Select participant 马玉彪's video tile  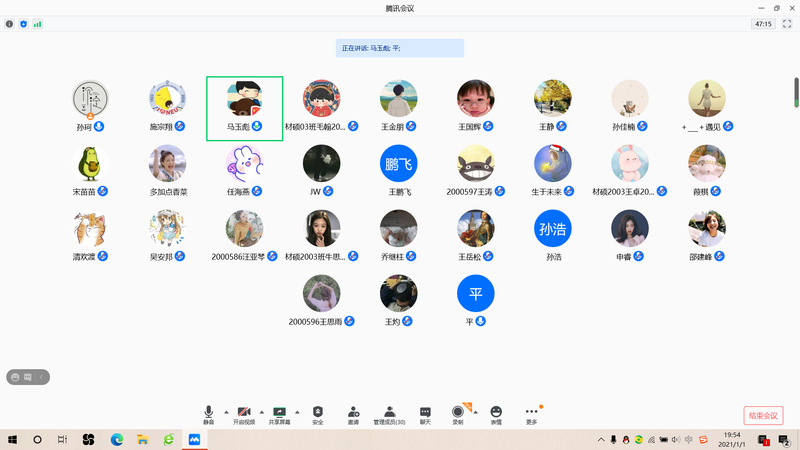[244, 107]
